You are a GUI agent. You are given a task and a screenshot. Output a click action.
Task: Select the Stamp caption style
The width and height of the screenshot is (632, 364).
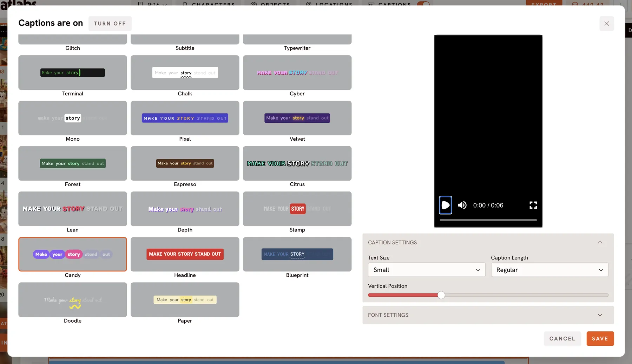coord(297,209)
